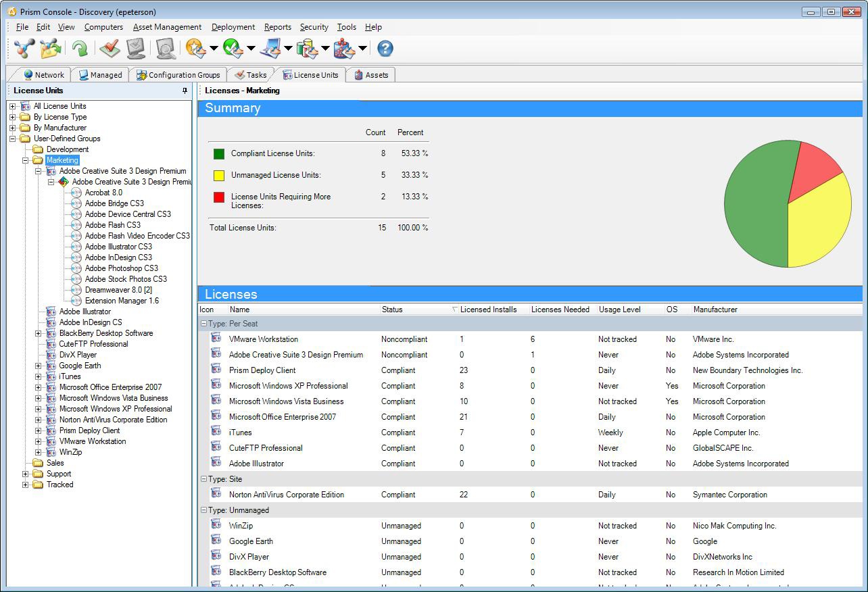
Task: Click the green checkmark wizard toolbar icon
Action: click(232, 48)
